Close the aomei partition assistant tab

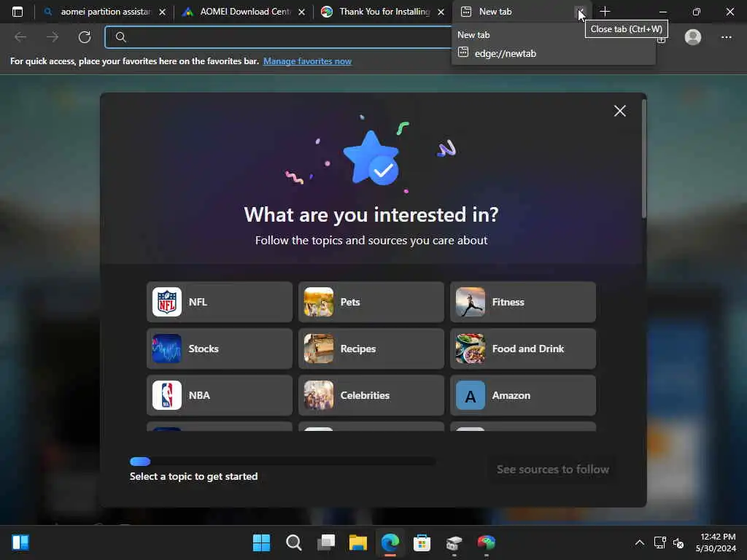point(163,12)
